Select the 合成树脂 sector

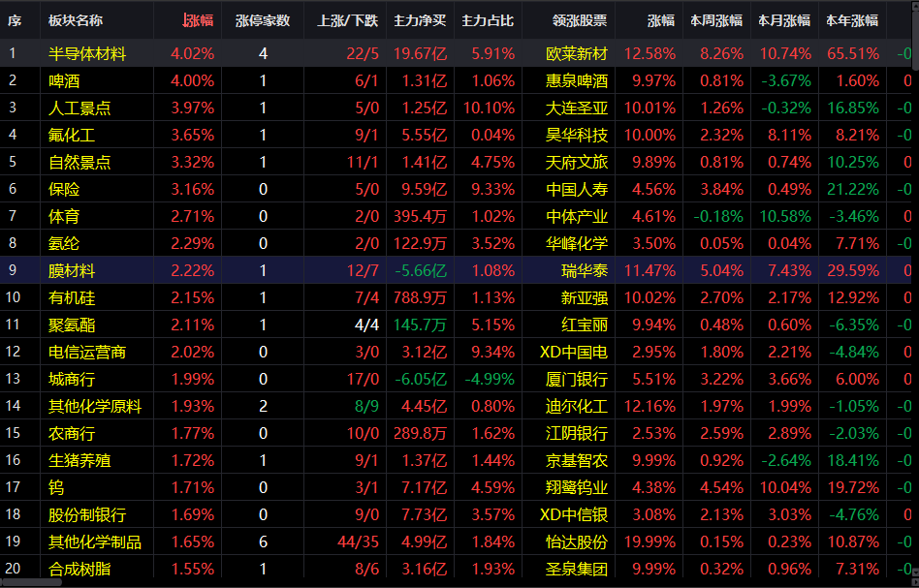pos(79,569)
